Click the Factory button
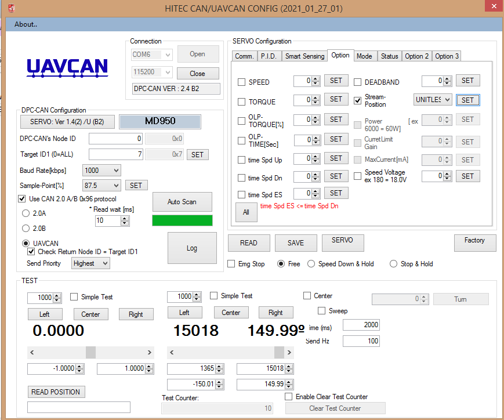504x420 pixels. click(475, 243)
